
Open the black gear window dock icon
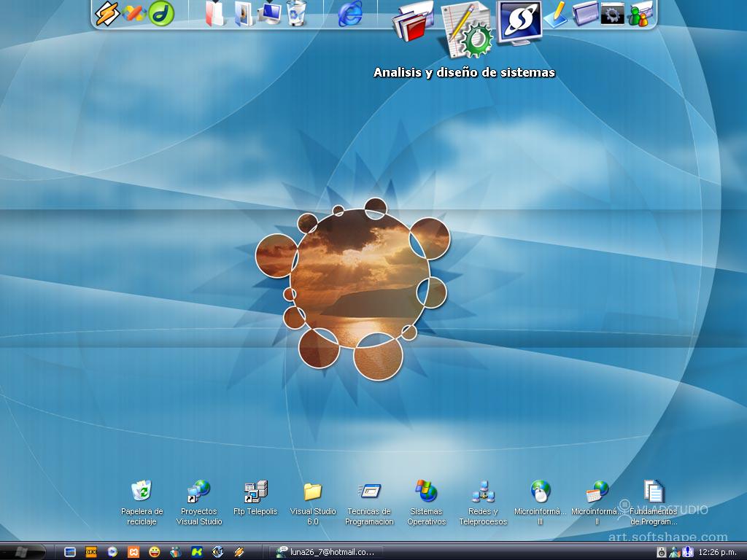612,13
